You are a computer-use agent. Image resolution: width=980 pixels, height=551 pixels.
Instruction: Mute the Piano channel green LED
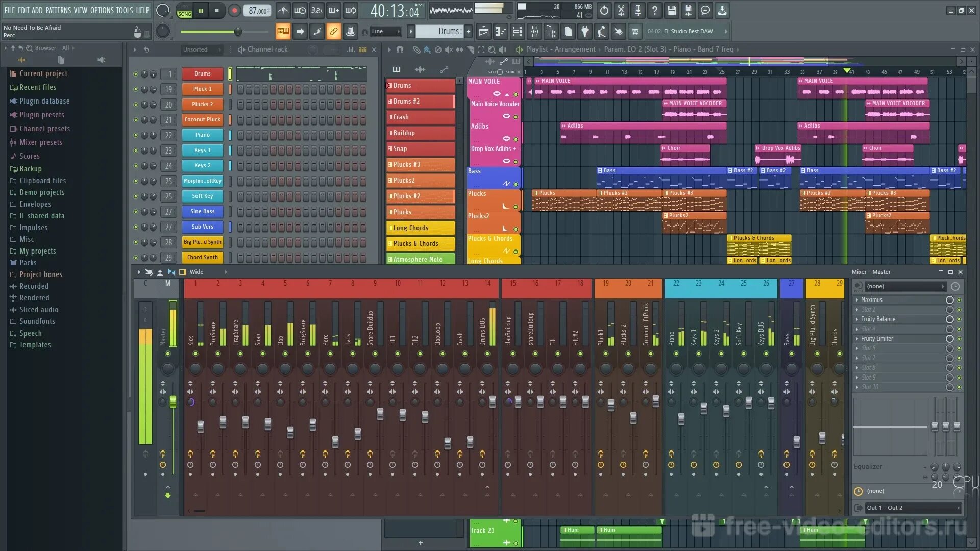[x=136, y=135]
